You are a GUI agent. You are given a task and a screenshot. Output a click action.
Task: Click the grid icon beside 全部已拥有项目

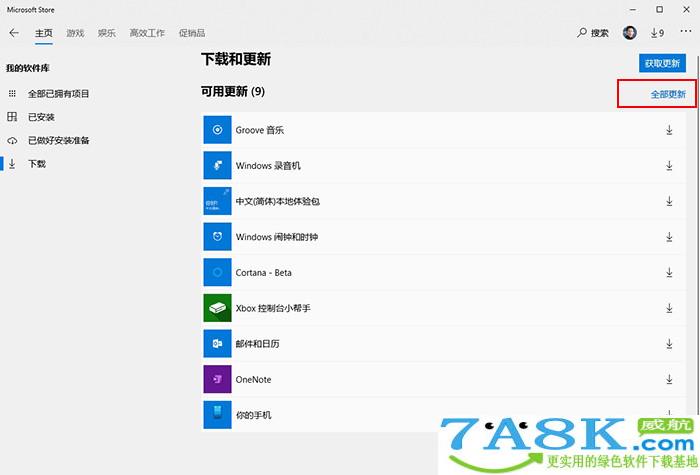click(x=12, y=94)
